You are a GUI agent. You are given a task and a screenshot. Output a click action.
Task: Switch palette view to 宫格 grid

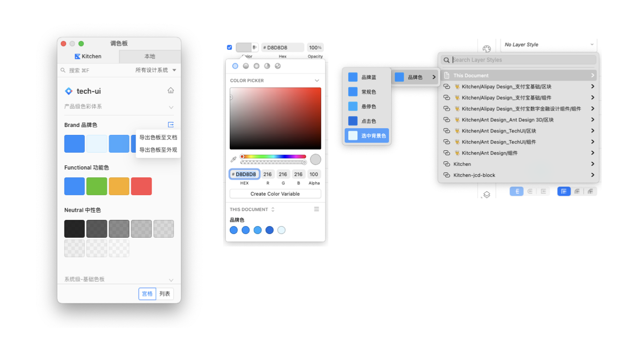point(147,294)
